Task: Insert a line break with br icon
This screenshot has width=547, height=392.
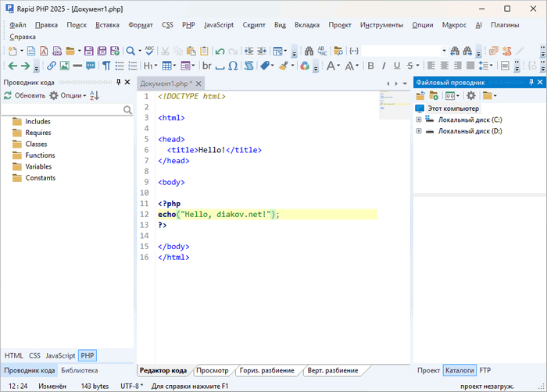Action: pyautogui.click(x=206, y=66)
